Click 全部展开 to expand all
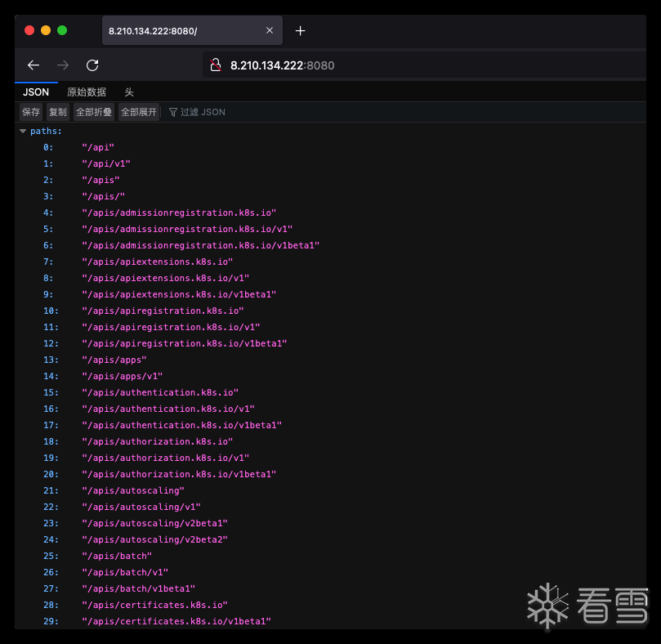This screenshot has width=661, height=644. point(139,112)
